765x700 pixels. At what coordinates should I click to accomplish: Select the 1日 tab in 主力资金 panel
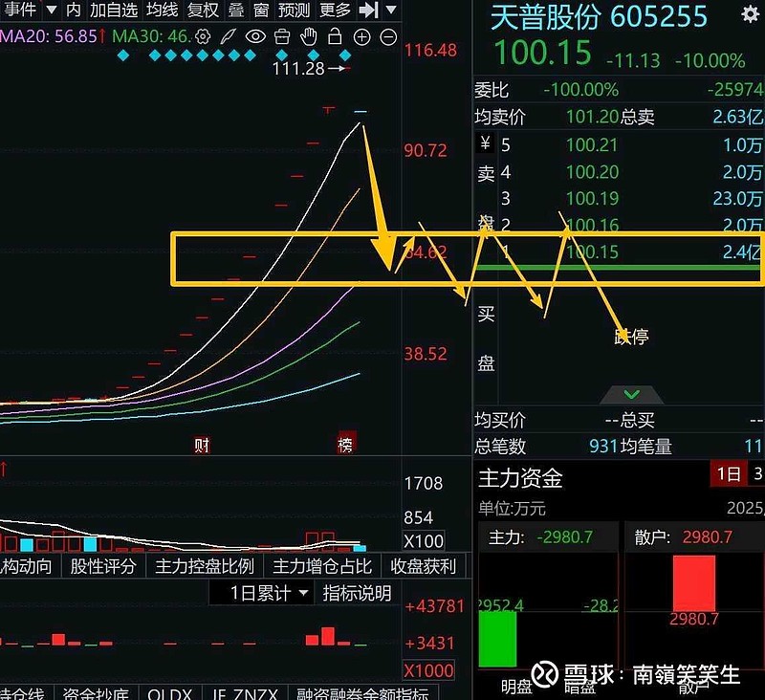click(x=728, y=471)
